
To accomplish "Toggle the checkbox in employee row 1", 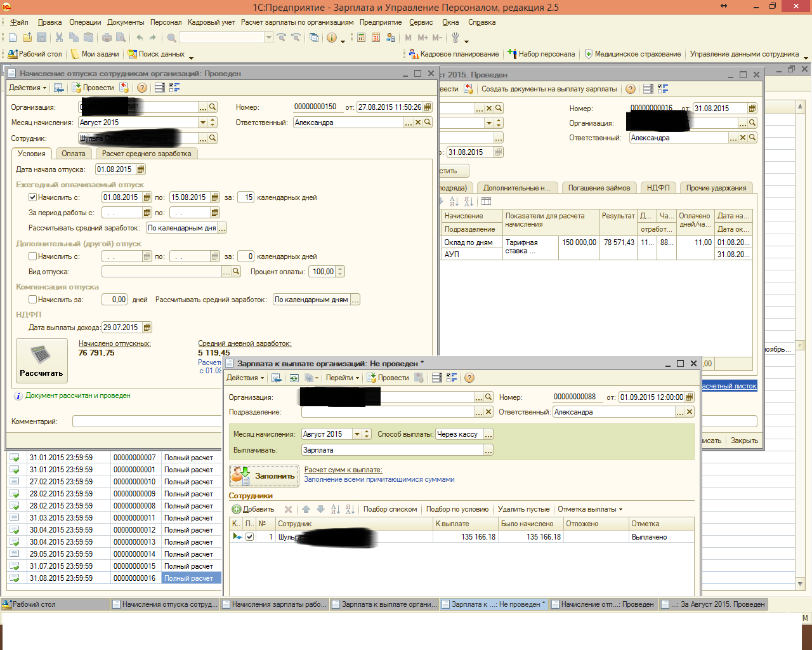I will (x=250, y=537).
